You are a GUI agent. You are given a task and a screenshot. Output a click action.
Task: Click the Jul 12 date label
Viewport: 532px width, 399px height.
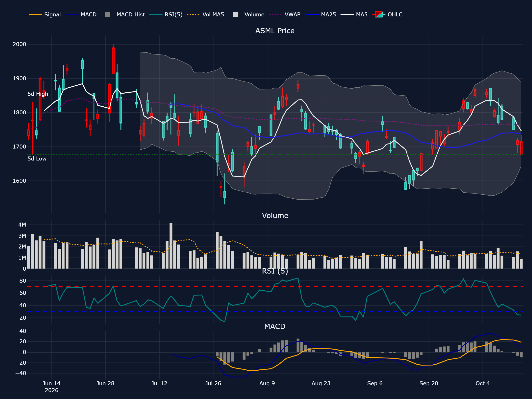click(159, 383)
